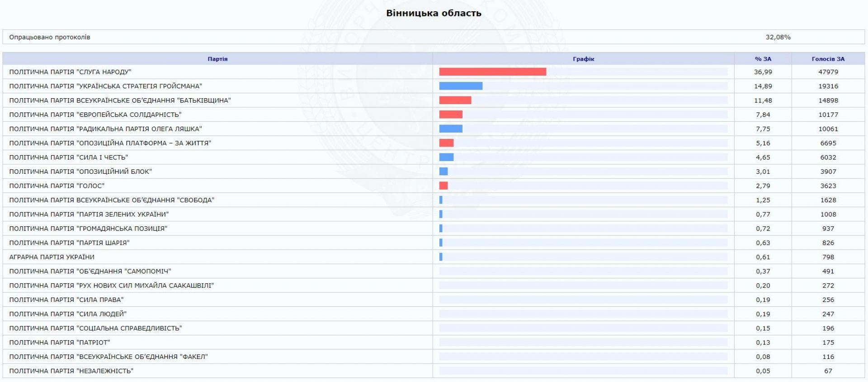The image size is (868, 382).
Task: Click the blue bar for "Українська стратегія Гройсмана"
Action: click(461, 86)
